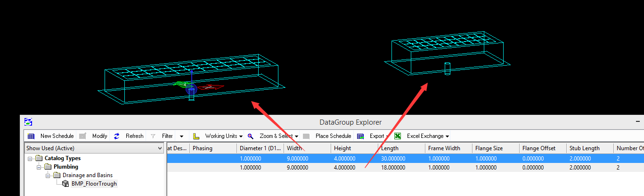Click the Length cell showing 18.000000

click(401, 168)
